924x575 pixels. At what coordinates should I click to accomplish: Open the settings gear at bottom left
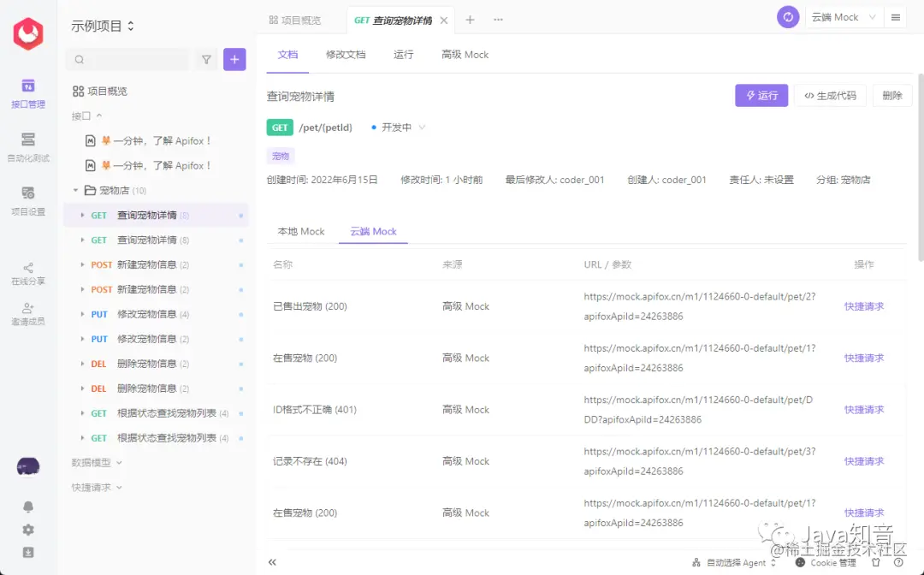coord(28,531)
